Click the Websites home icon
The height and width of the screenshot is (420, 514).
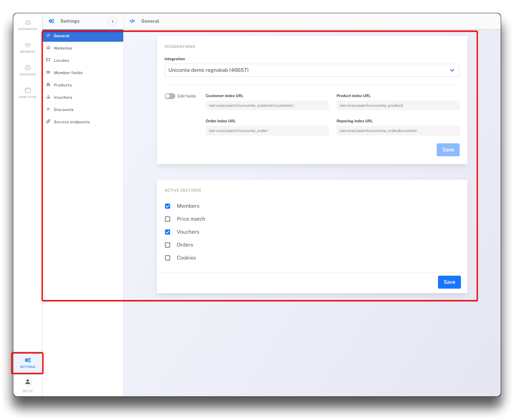pos(48,48)
